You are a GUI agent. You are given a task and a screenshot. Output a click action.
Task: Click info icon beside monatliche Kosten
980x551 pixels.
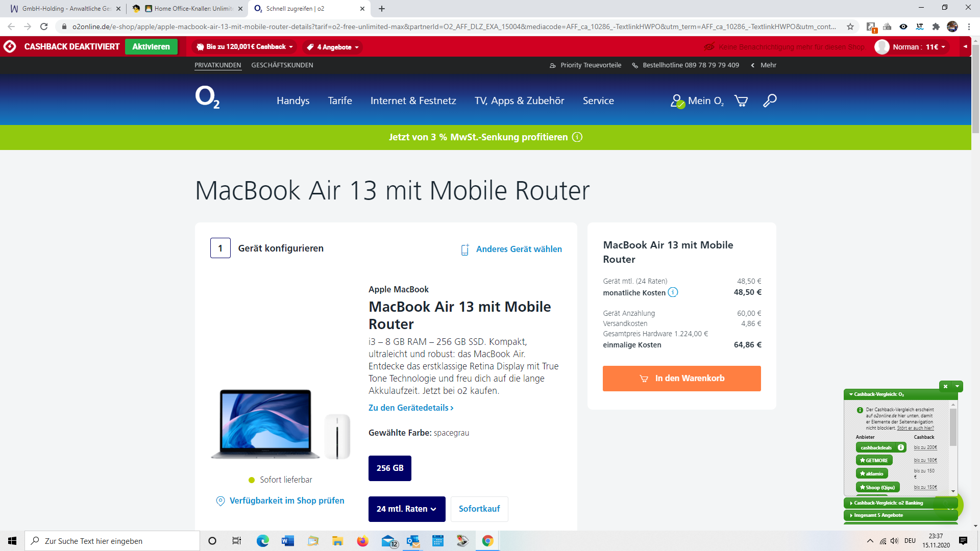[x=673, y=292]
